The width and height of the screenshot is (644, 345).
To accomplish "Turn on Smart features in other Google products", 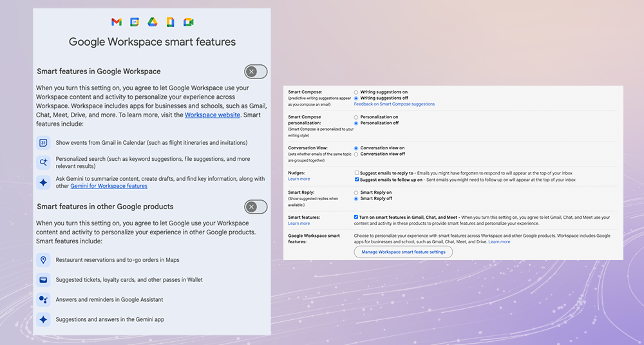I will 256,207.
